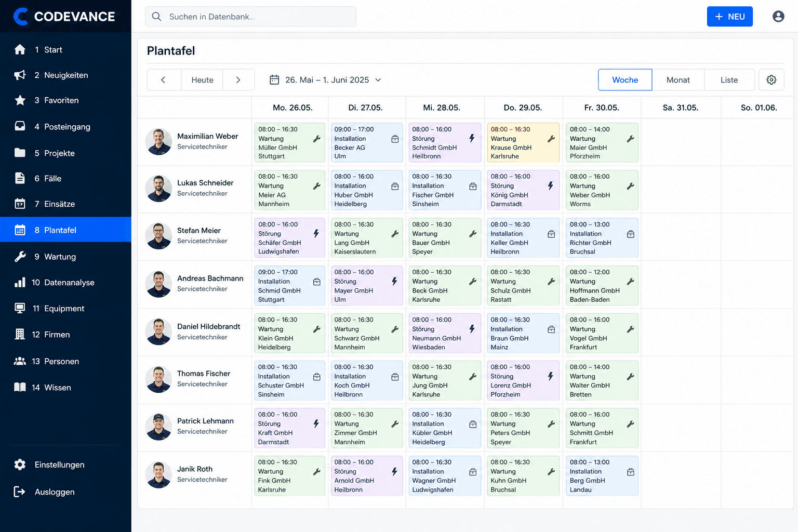Switch to the Liste view
The width and height of the screenshot is (798, 532).
729,80
